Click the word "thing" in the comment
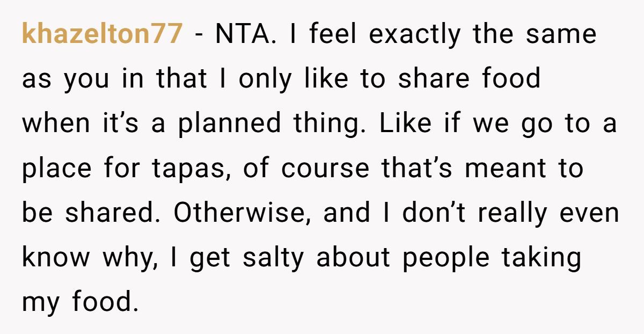Image resolution: width=644 pixels, height=334 pixels. (x=328, y=124)
